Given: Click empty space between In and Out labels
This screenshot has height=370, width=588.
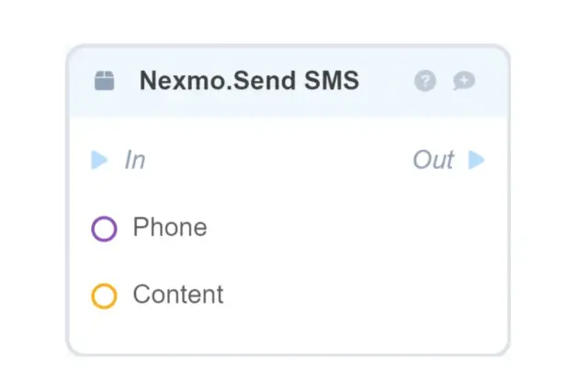Looking at the screenshot, I should coord(276,161).
